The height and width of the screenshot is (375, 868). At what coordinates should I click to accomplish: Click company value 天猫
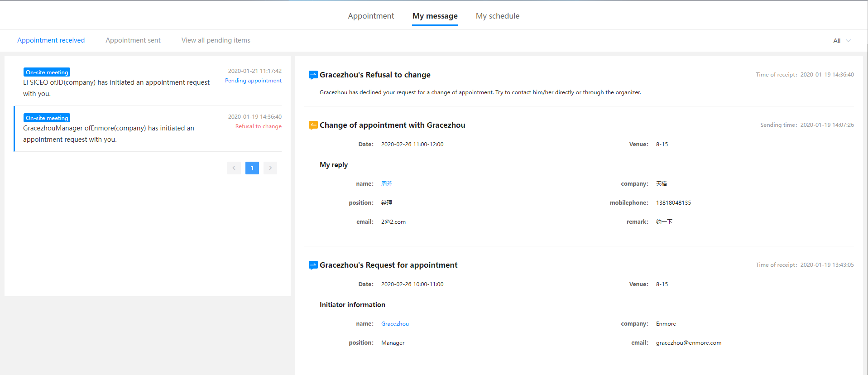661,184
